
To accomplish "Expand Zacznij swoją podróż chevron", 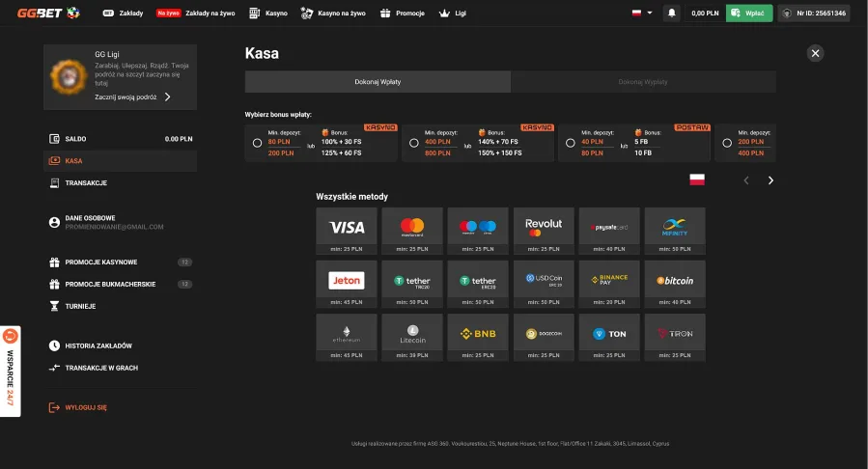I will tap(167, 97).
